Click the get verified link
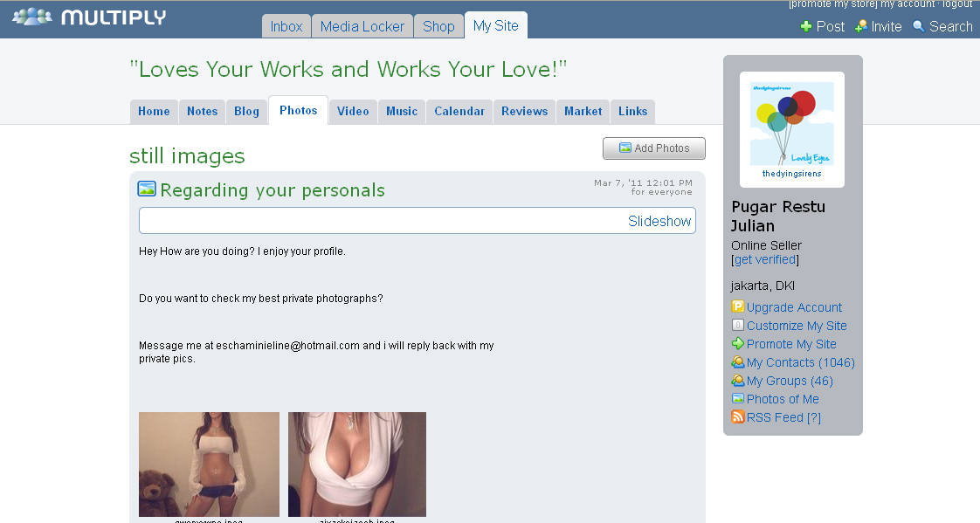The width and height of the screenshot is (980, 523). tap(765, 259)
